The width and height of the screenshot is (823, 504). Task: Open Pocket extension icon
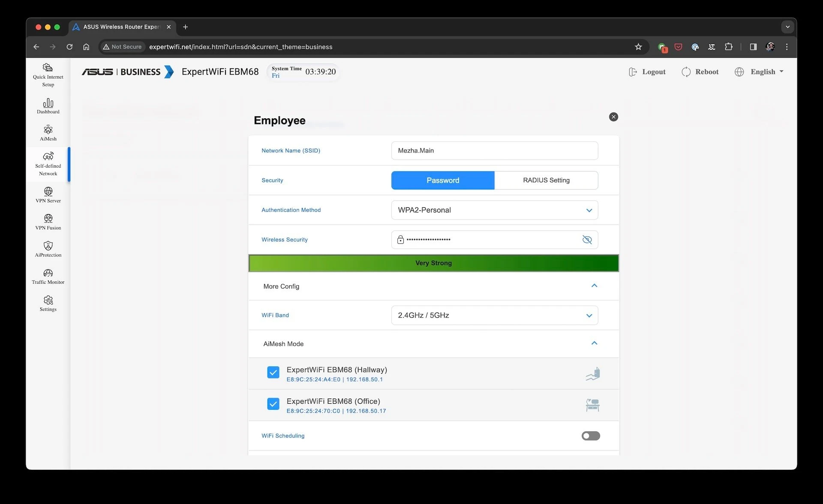point(678,47)
